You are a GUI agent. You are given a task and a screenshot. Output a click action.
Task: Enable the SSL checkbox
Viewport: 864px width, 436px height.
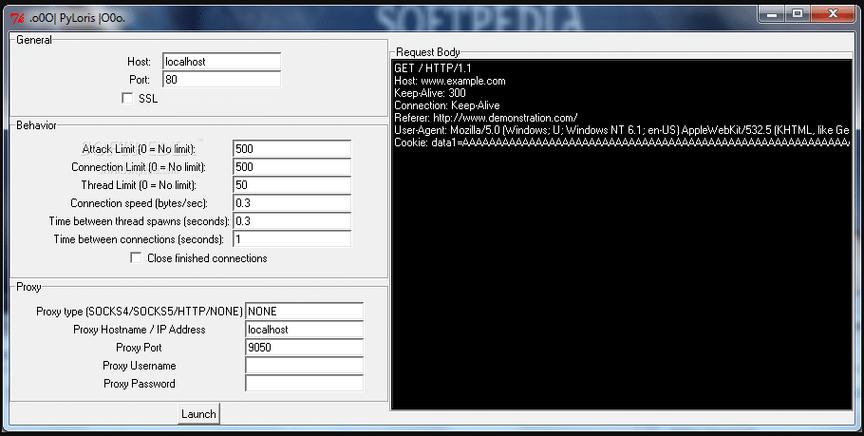pos(127,98)
